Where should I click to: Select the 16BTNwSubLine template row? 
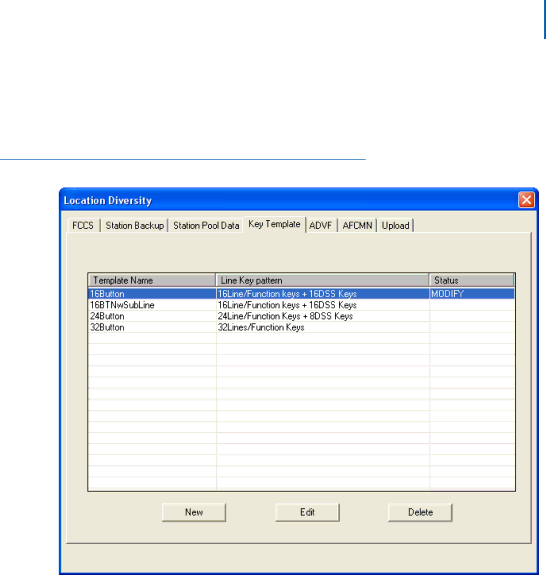click(x=301, y=305)
